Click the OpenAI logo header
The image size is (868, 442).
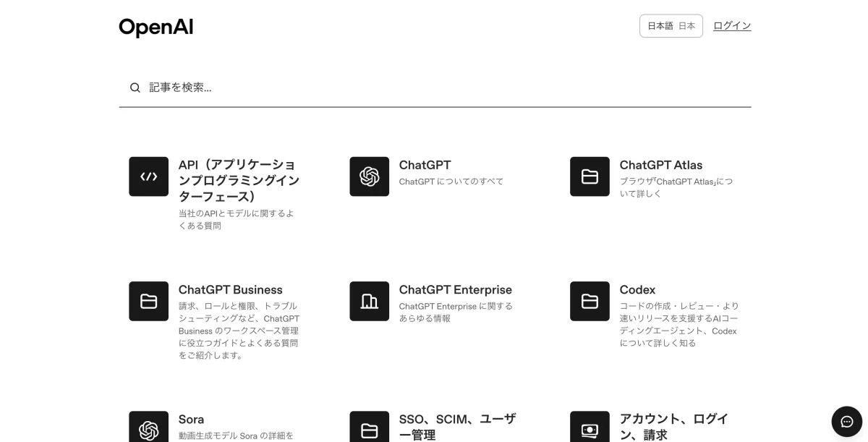[156, 26]
